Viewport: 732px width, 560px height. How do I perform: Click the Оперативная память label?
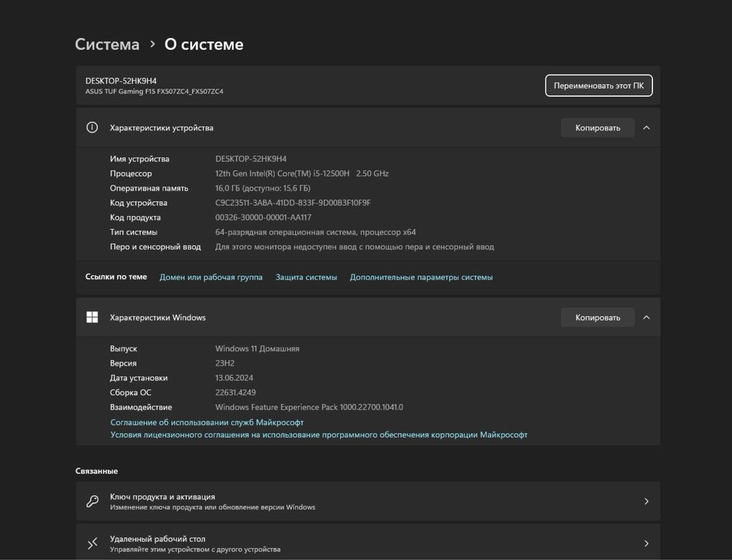(x=149, y=188)
